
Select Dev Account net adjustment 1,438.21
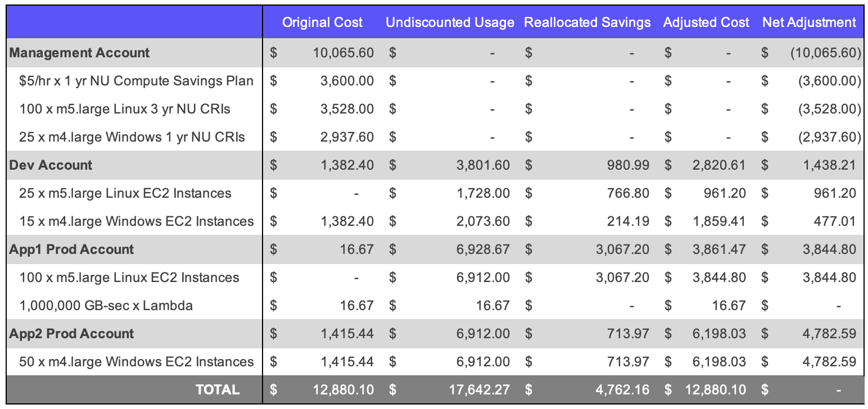click(829, 165)
